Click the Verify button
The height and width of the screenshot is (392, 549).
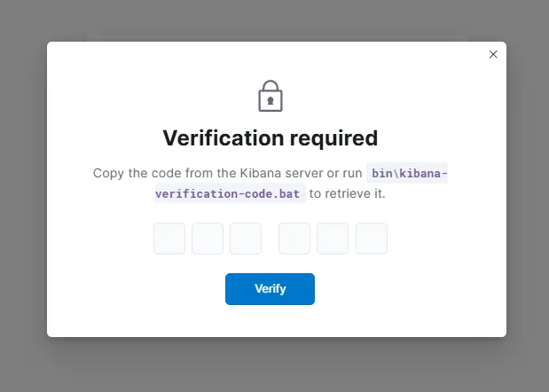tap(270, 289)
